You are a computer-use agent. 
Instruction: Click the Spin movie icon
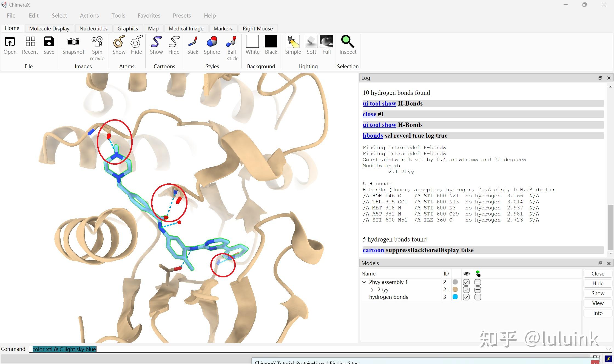pyautogui.click(x=97, y=42)
